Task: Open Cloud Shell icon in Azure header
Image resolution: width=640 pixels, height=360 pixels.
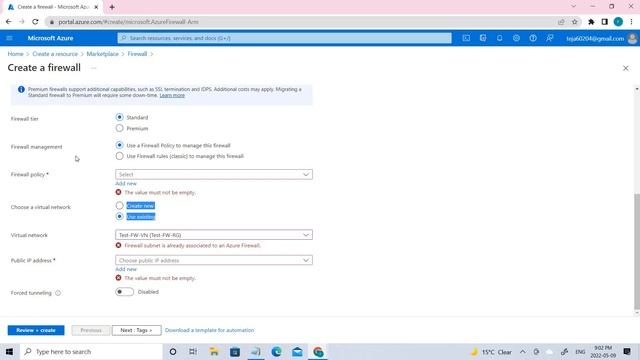Action: (x=466, y=38)
